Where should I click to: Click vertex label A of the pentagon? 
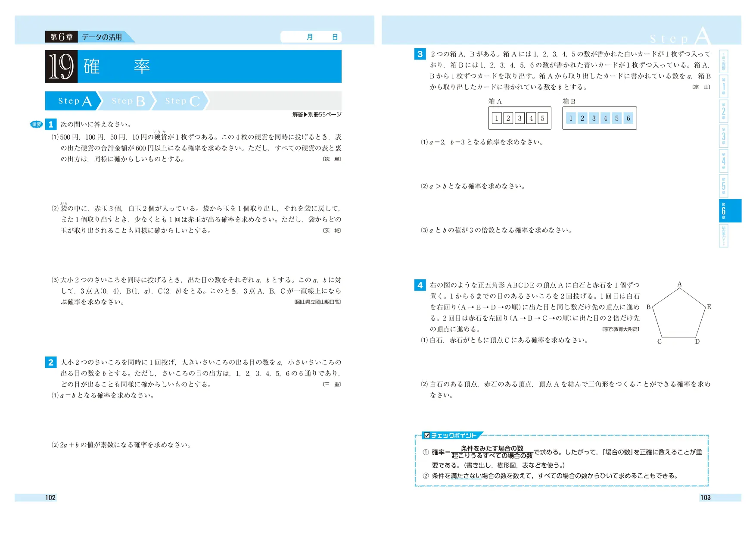tap(680, 284)
